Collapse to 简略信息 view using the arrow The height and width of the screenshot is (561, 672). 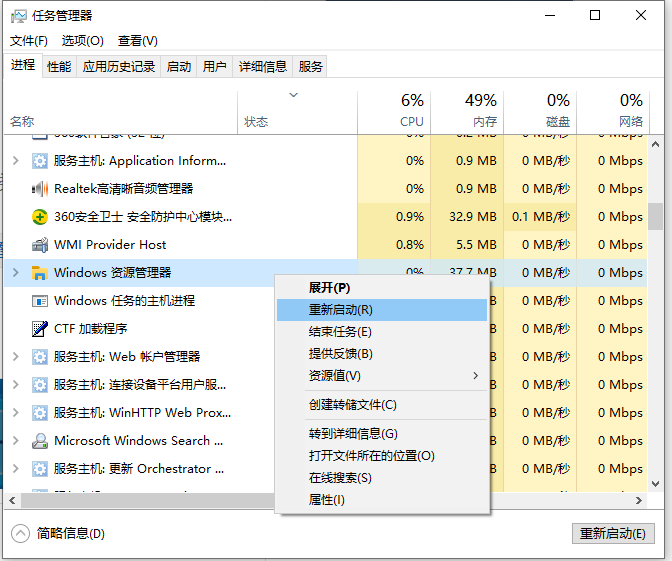click(x=21, y=534)
